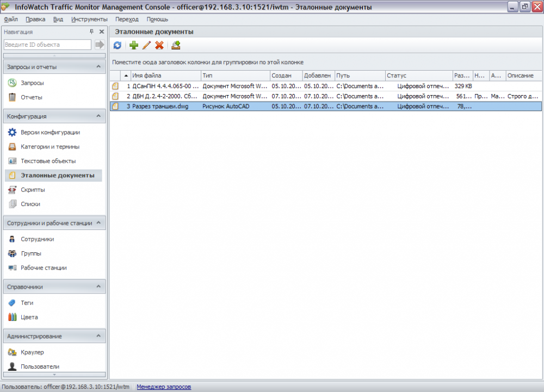544x392 pixels.
Task: Click the go arrow next to ID field
Action: (100, 45)
